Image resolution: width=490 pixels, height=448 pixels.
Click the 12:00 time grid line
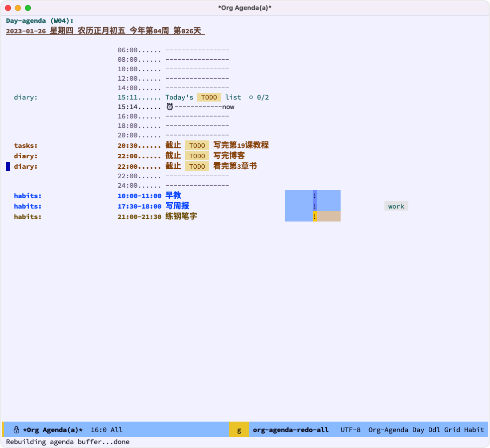point(173,79)
